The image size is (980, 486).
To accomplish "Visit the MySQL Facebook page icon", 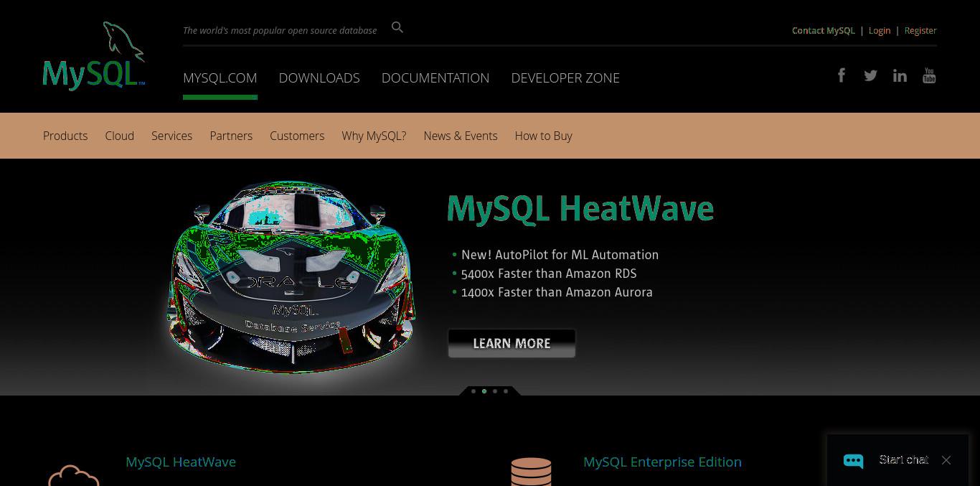I will tap(842, 75).
